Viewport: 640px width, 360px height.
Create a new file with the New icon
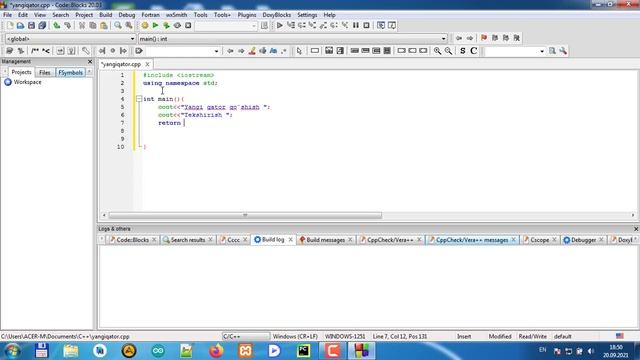tap(10, 25)
